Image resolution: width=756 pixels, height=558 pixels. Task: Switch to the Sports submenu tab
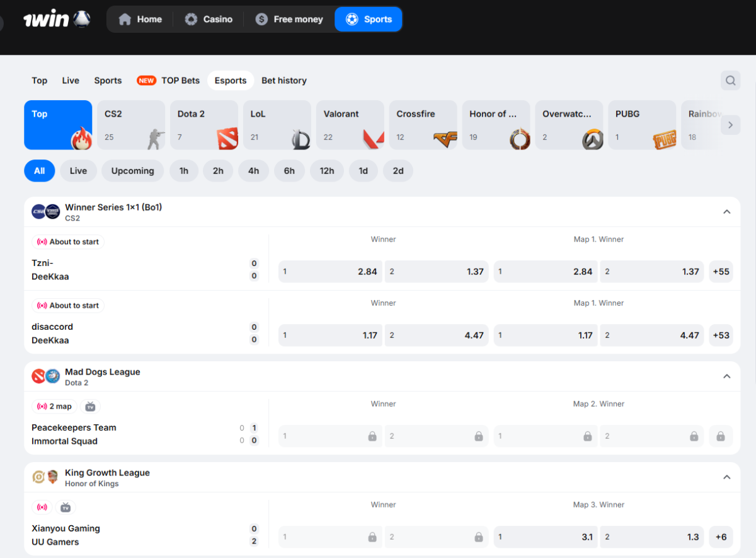pyautogui.click(x=108, y=81)
